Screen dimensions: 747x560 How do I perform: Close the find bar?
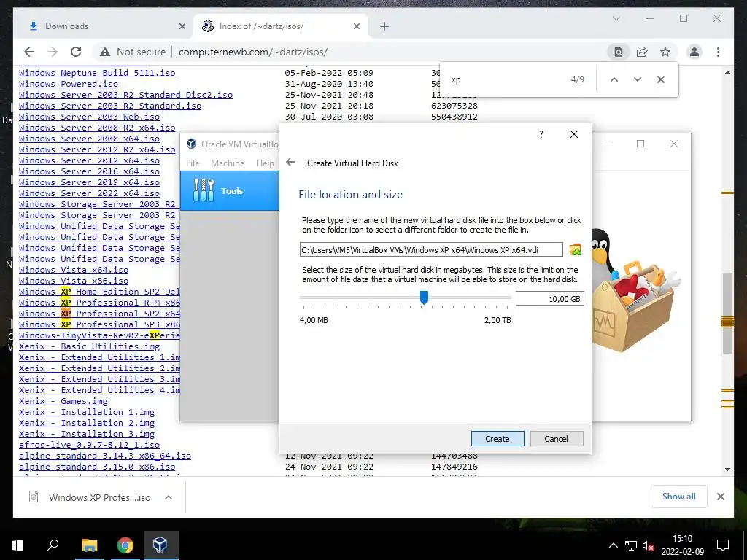(x=661, y=79)
